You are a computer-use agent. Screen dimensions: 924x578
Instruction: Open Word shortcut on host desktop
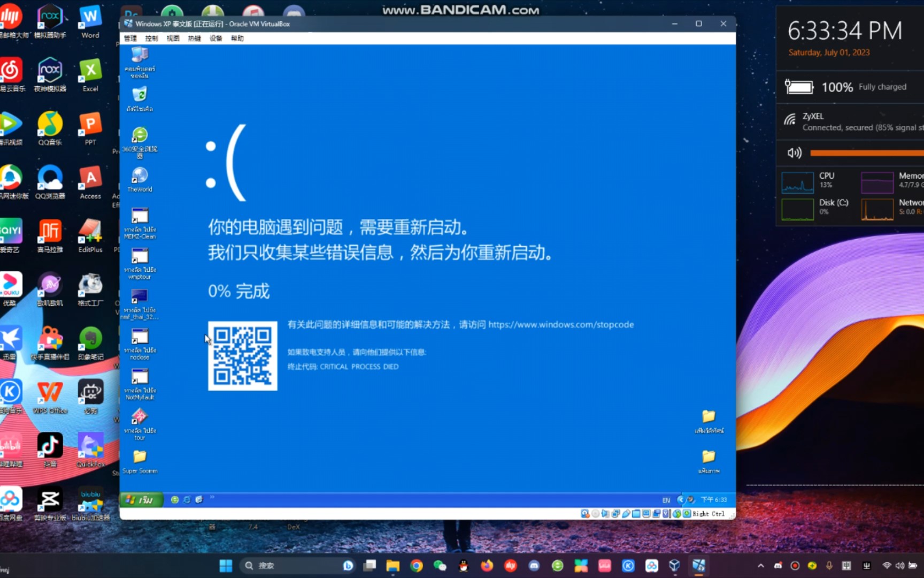(x=90, y=23)
